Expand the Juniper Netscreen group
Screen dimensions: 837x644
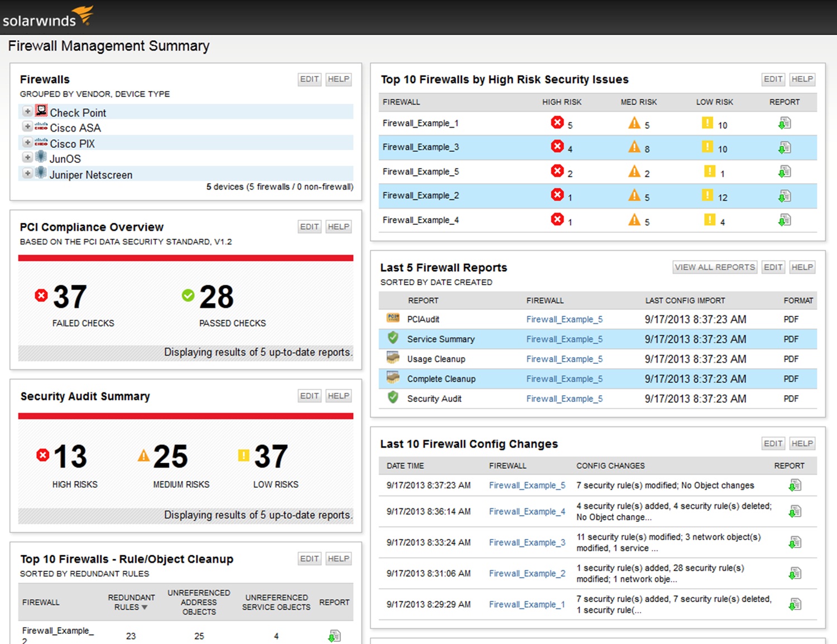27,173
